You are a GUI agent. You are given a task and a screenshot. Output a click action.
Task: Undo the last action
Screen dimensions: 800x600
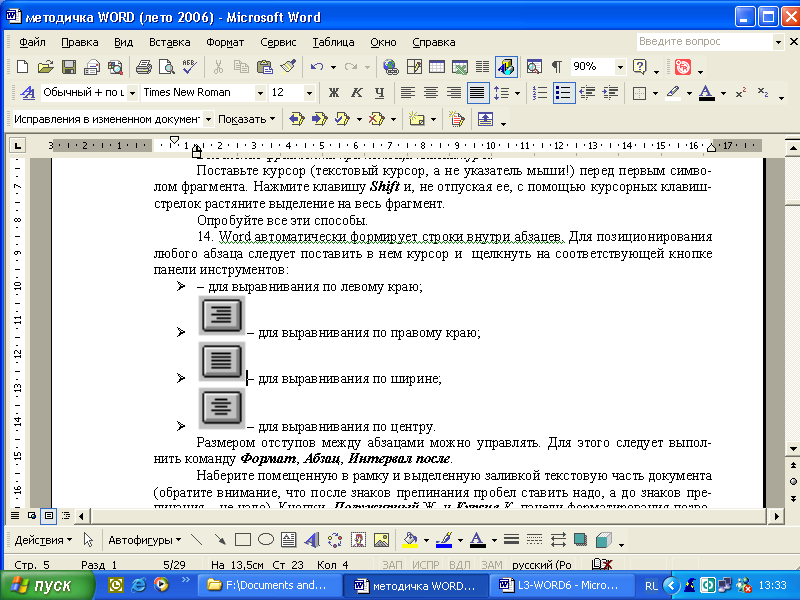[x=316, y=67]
